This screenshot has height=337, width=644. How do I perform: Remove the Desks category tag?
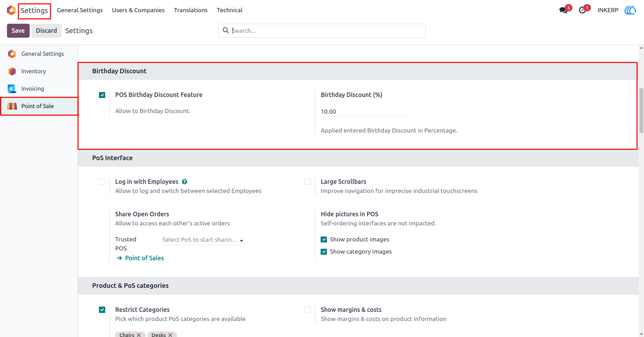pyautogui.click(x=170, y=335)
